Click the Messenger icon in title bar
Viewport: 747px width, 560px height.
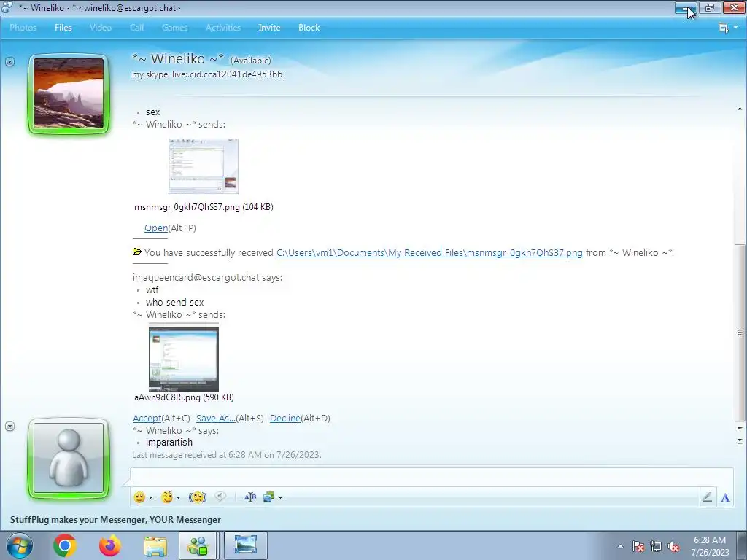[7, 7]
